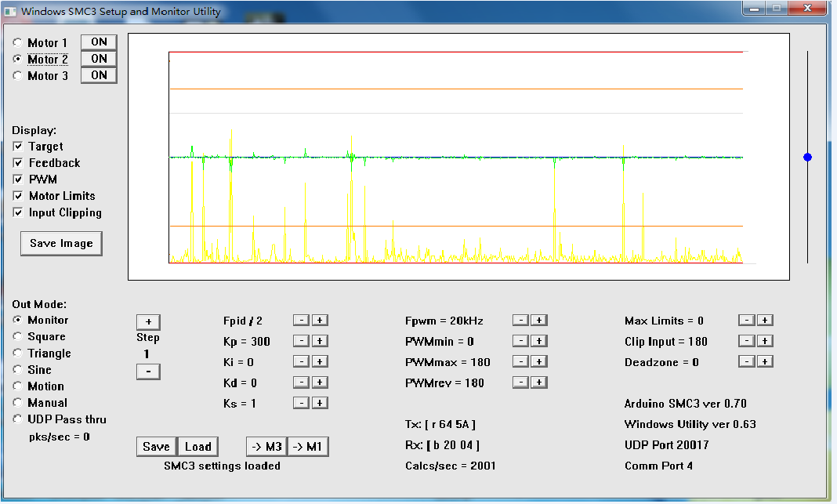This screenshot has width=837, height=504.
Task: Decrease Kp value with minus button
Action: point(301,341)
